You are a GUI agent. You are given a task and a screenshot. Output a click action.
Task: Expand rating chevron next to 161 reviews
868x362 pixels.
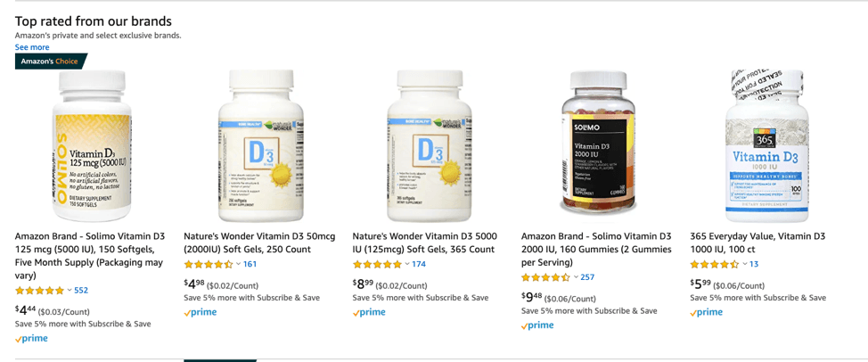tap(239, 264)
